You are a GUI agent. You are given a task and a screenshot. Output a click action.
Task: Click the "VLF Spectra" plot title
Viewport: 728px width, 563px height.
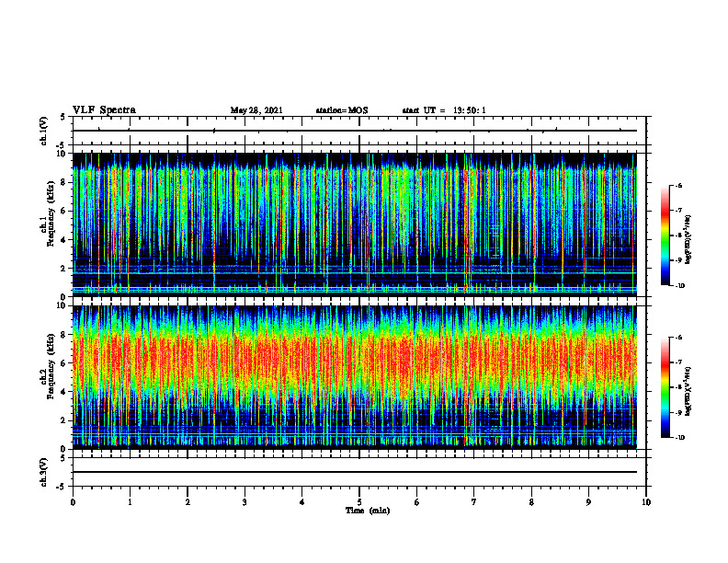click(104, 110)
